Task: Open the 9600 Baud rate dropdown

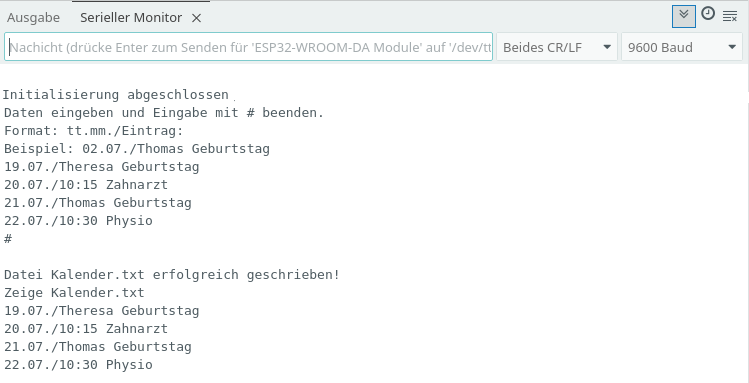Action: tap(682, 47)
